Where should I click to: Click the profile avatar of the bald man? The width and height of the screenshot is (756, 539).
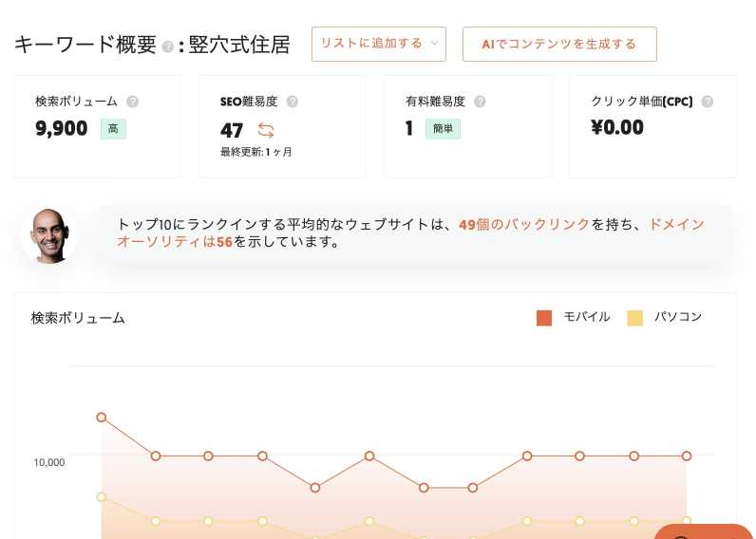[x=49, y=236]
